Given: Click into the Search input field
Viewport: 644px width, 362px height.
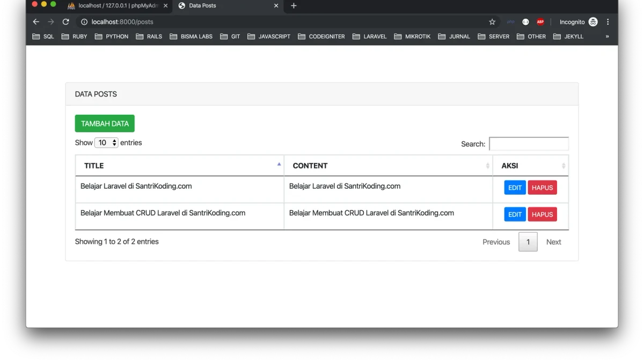Looking at the screenshot, I should point(529,144).
